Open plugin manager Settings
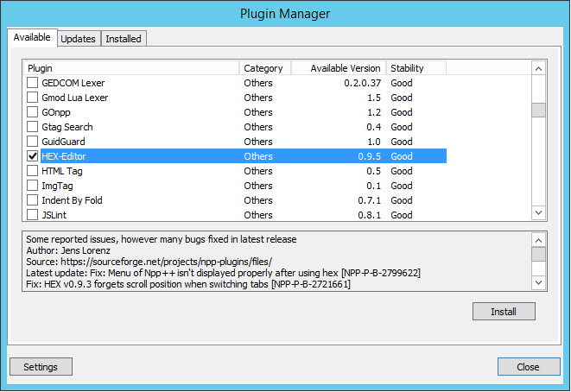The width and height of the screenshot is (571, 392). 41,367
